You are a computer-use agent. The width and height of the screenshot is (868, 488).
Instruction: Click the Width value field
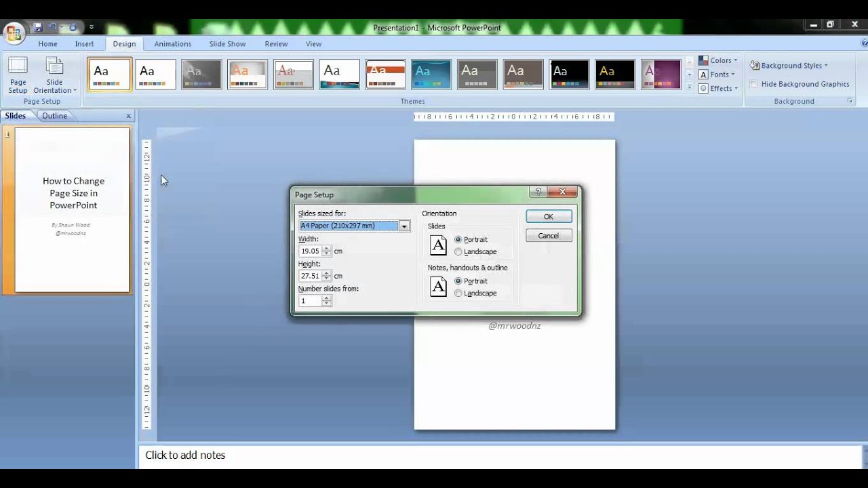tap(310, 251)
